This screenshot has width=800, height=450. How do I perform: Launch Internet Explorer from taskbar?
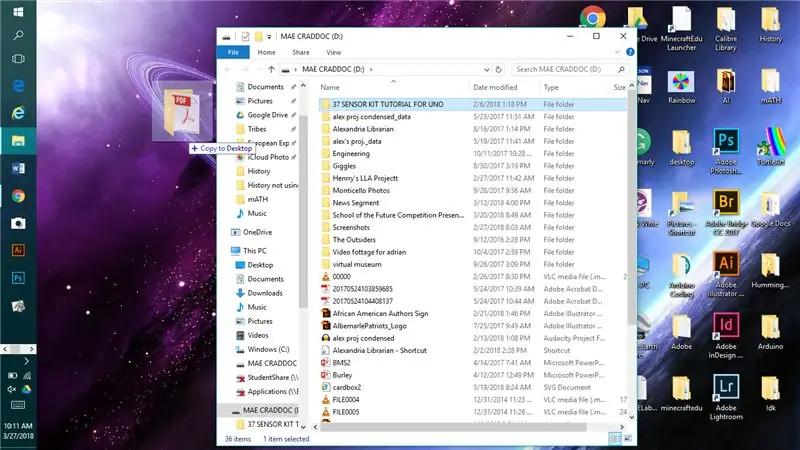click(18, 113)
